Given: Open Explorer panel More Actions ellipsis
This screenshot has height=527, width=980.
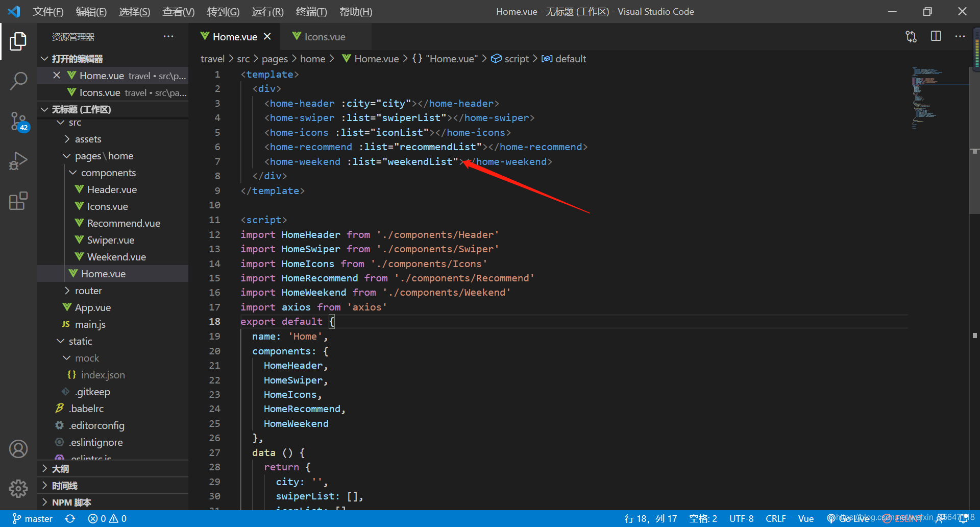Looking at the screenshot, I should point(168,36).
